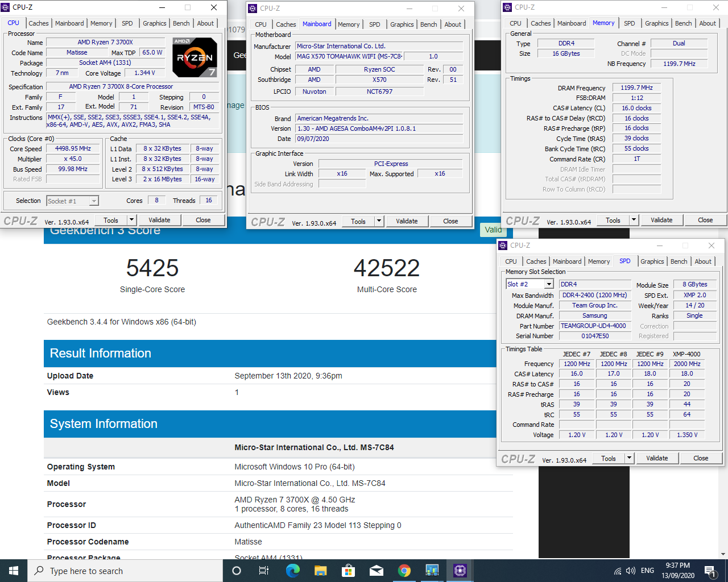
Task: Click the green Valid badge on the Geekbench page
Action: [x=493, y=230]
